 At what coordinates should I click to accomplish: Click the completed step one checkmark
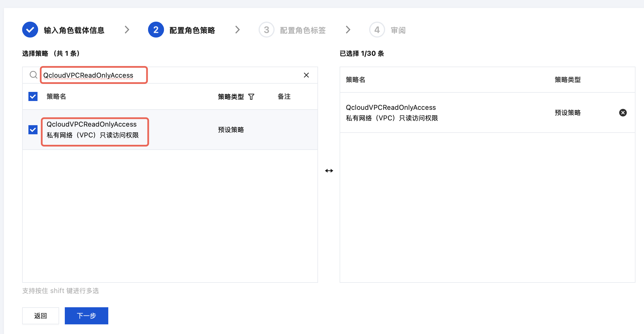30,30
